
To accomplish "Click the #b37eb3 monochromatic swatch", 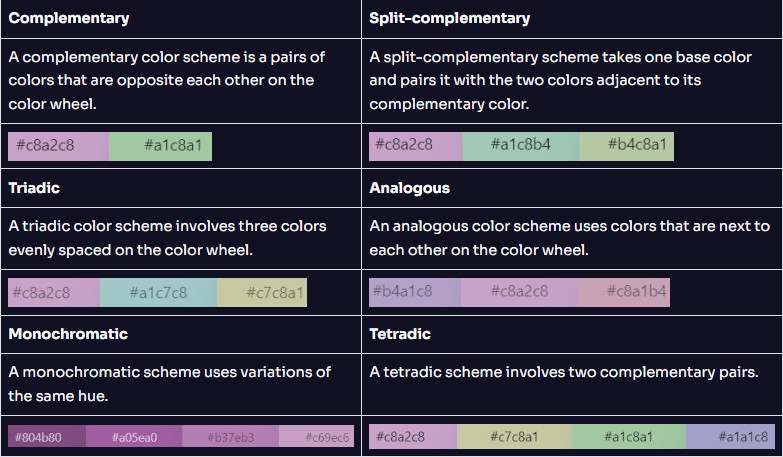I will [x=230, y=436].
